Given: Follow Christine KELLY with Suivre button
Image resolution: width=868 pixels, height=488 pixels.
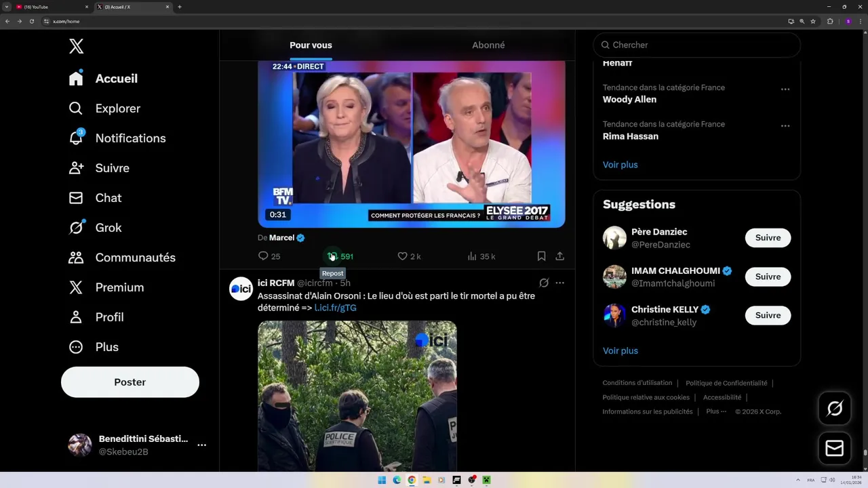Looking at the screenshot, I should point(768,315).
